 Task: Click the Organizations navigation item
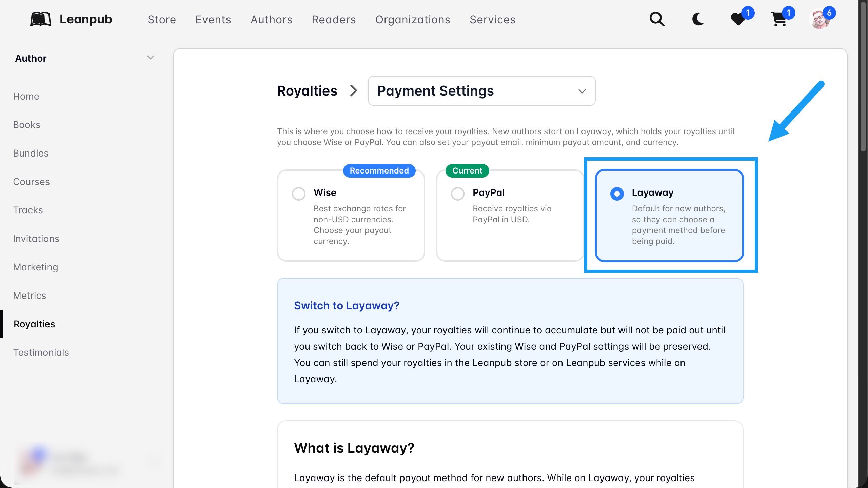point(413,20)
